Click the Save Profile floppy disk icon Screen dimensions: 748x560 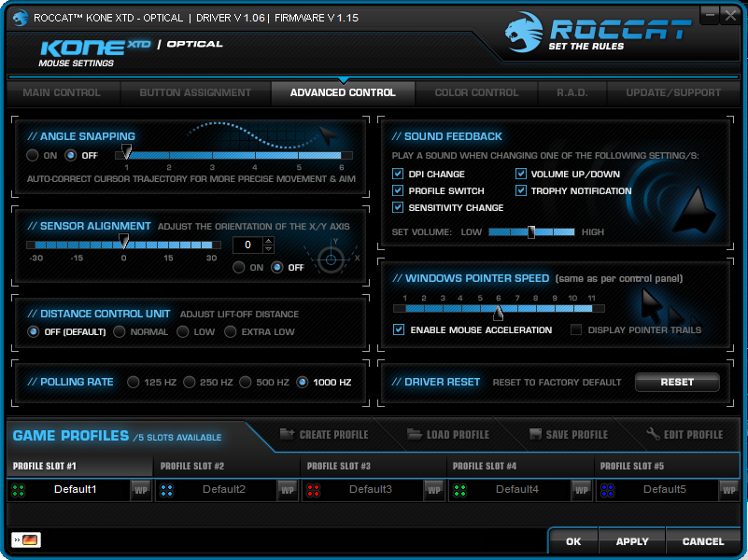(x=535, y=434)
